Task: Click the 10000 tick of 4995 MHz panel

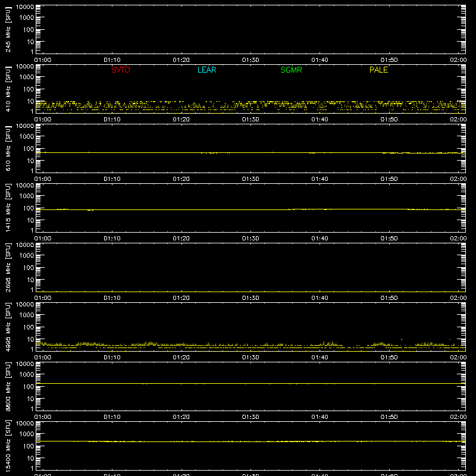Action: click(25, 305)
